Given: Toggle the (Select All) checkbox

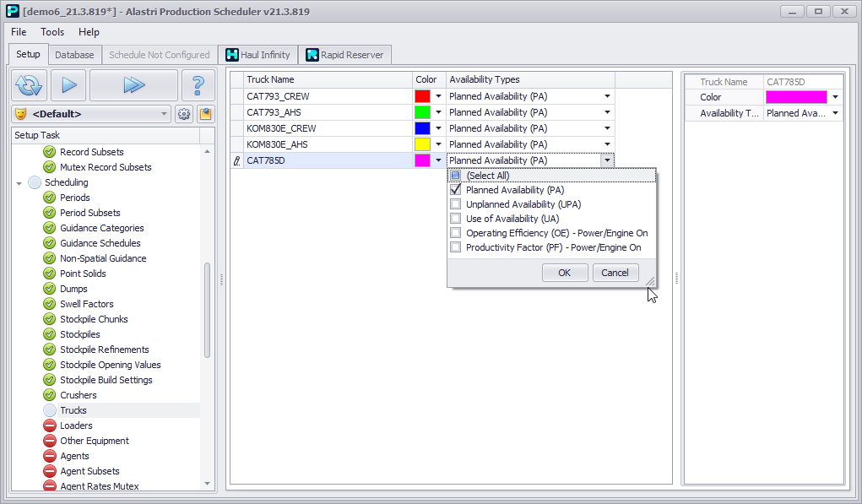Looking at the screenshot, I should (x=455, y=176).
